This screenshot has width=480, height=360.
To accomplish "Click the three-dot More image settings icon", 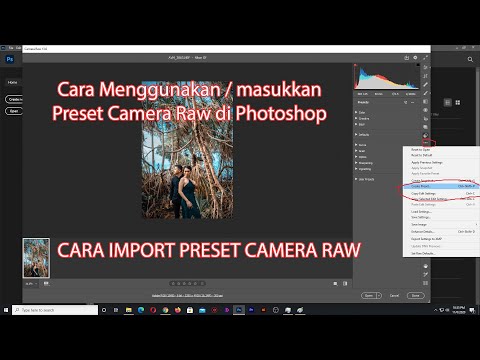I will (426, 143).
